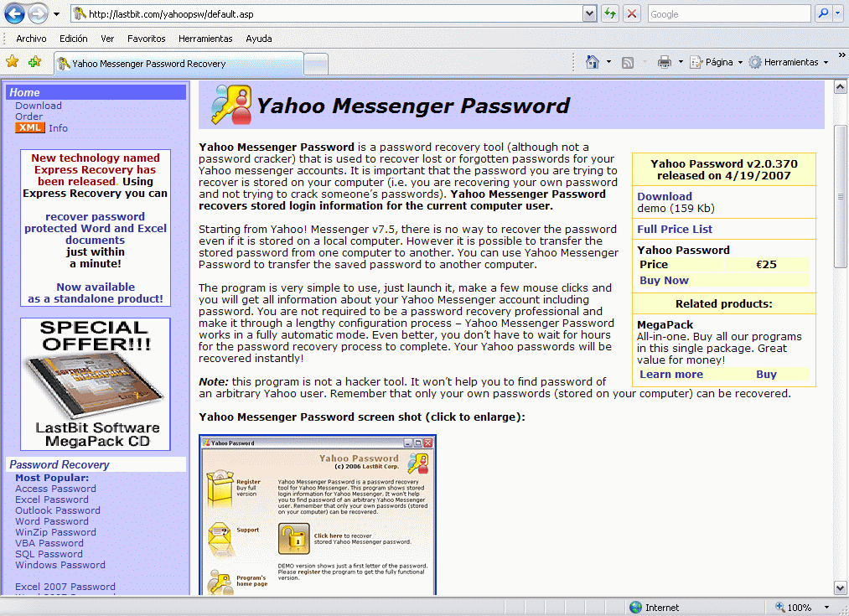Expand the Print options dropdown arrow

[681, 62]
